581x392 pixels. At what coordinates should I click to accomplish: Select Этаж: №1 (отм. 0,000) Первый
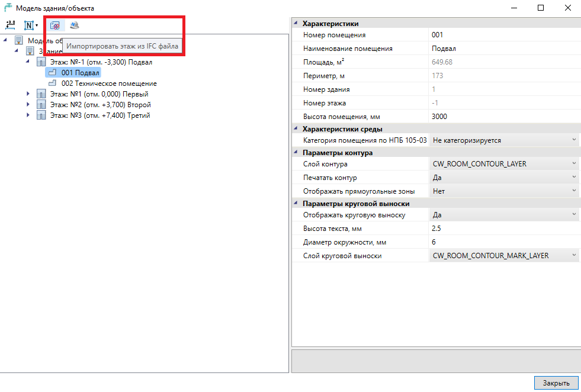pos(99,94)
